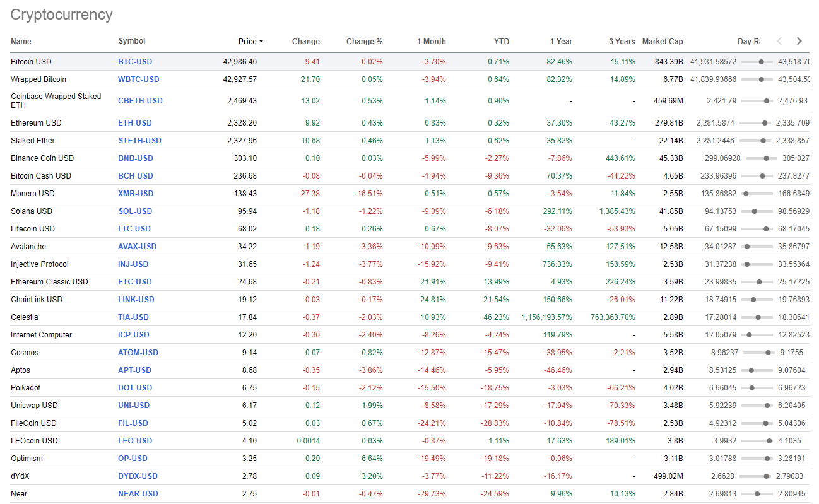The width and height of the screenshot is (819, 504).
Task: Select Solana 3 Years value 1,385.43%
Action: pos(618,211)
